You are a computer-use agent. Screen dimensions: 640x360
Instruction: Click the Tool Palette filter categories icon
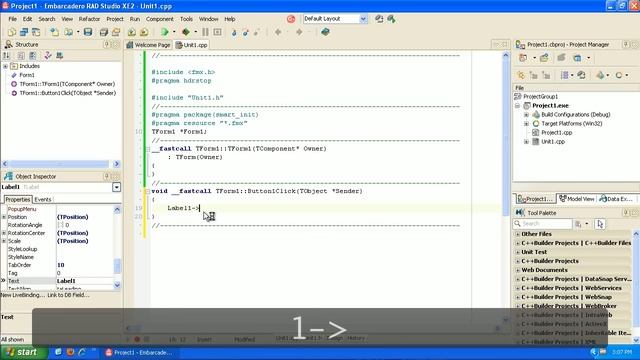578,224
